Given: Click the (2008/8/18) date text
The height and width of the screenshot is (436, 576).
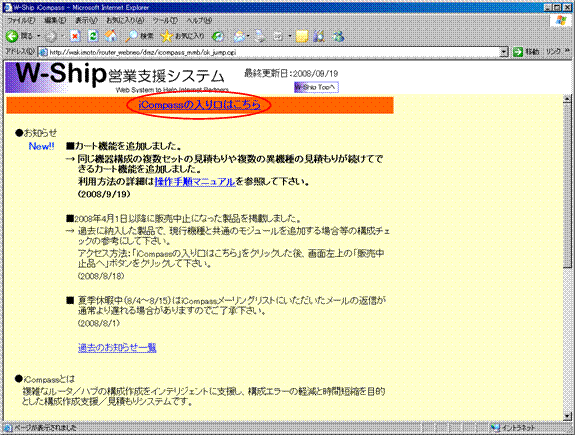Looking at the screenshot, I should [101, 276].
